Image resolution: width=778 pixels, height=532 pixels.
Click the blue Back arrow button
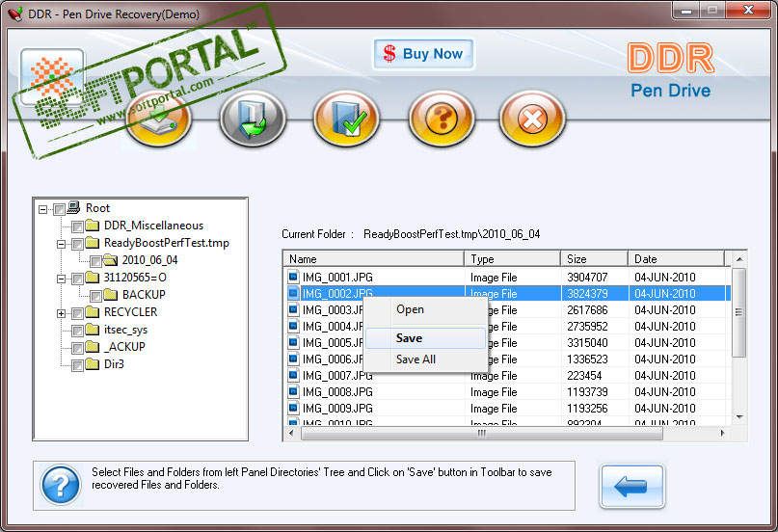(x=632, y=486)
